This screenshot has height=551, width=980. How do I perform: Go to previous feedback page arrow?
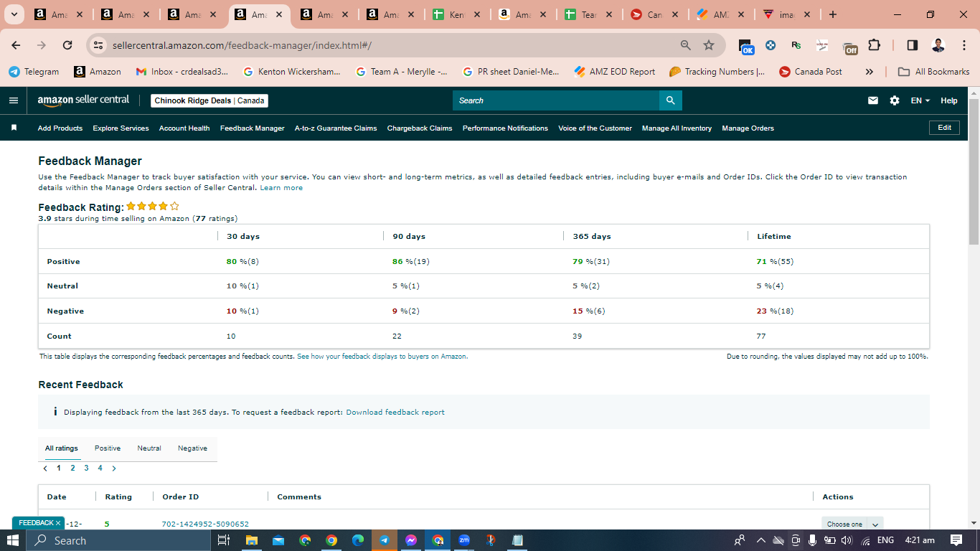45,468
